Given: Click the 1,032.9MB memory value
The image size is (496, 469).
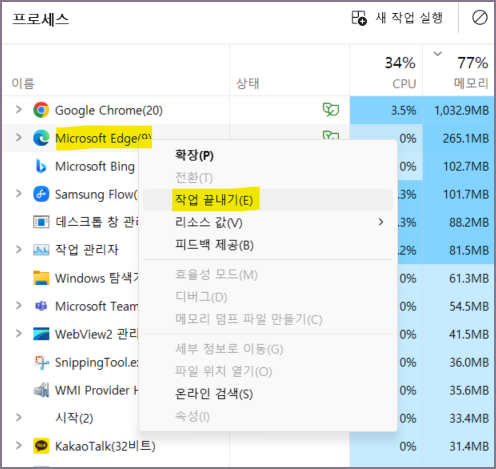Looking at the screenshot, I should (x=462, y=110).
